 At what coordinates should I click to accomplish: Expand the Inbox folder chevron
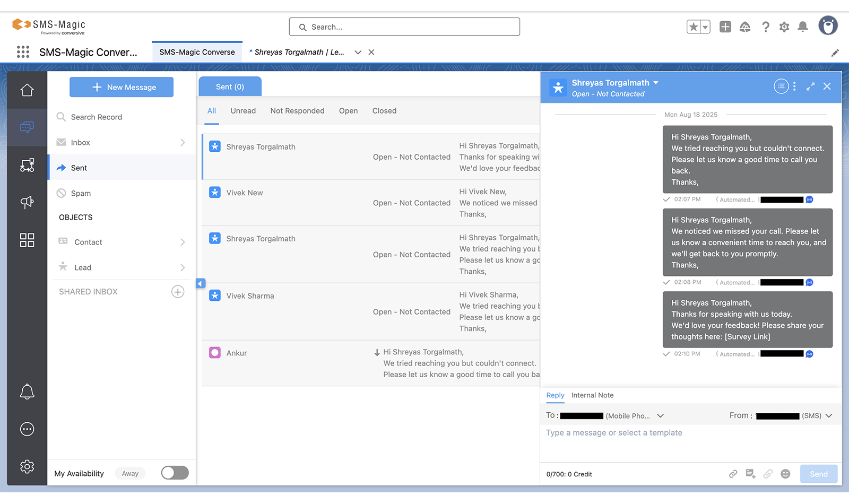183,142
